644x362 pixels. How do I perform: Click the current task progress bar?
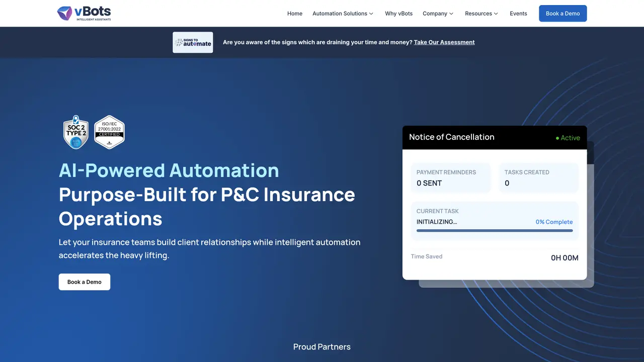pyautogui.click(x=495, y=231)
